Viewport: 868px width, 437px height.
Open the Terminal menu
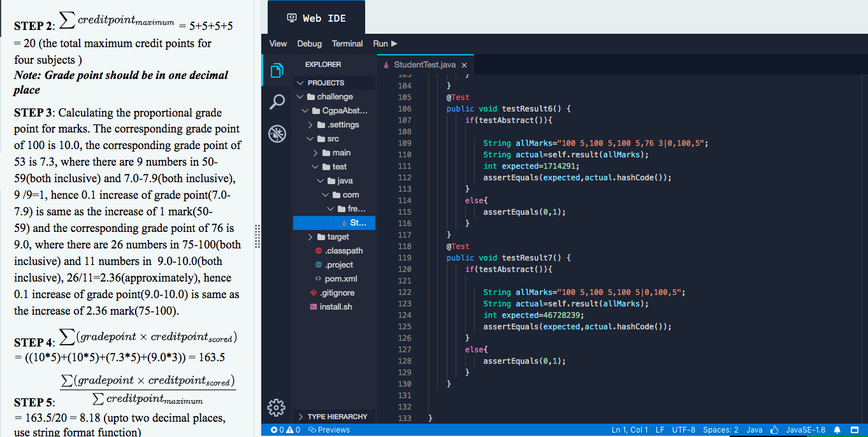click(x=347, y=43)
